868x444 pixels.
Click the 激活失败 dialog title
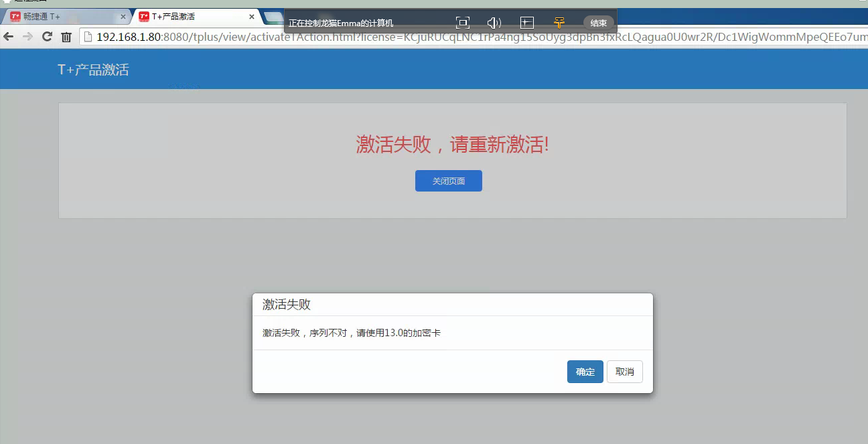[287, 305]
